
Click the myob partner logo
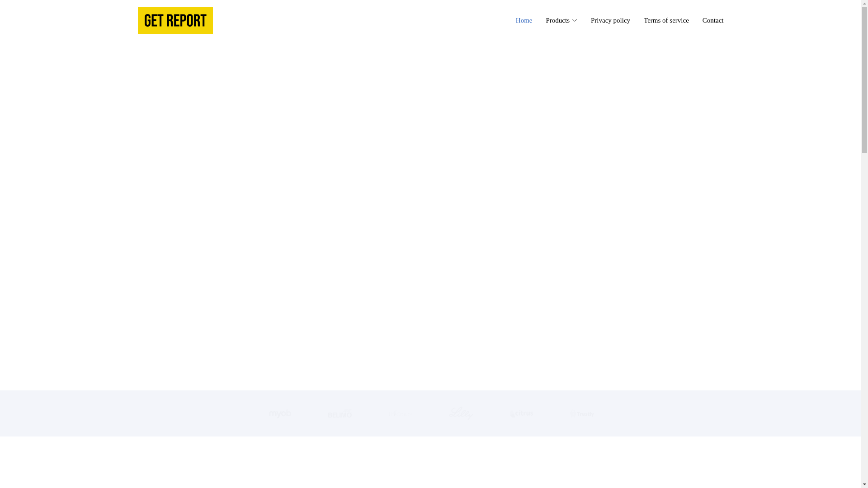click(280, 413)
